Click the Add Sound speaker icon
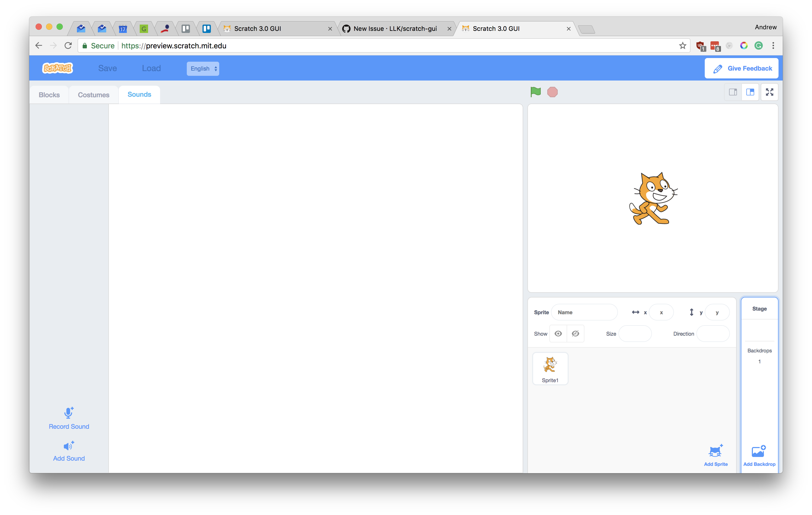The height and width of the screenshot is (515, 812). point(69,446)
